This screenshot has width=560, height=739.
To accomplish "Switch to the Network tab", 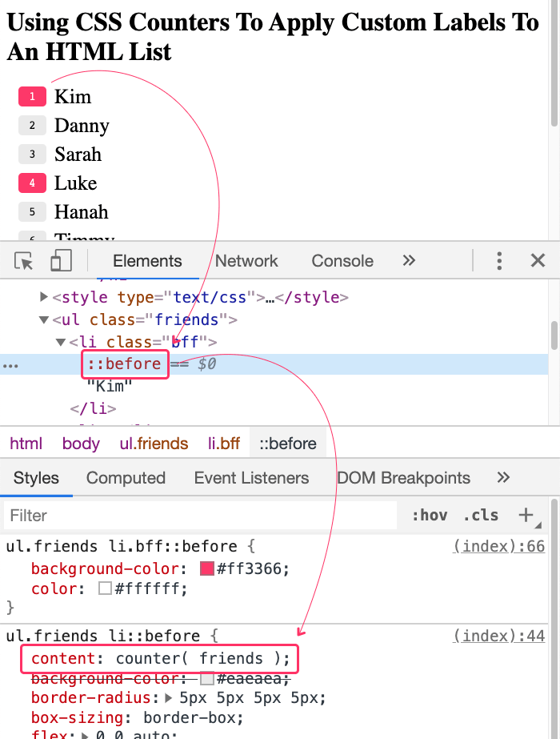I will point(246,261).
